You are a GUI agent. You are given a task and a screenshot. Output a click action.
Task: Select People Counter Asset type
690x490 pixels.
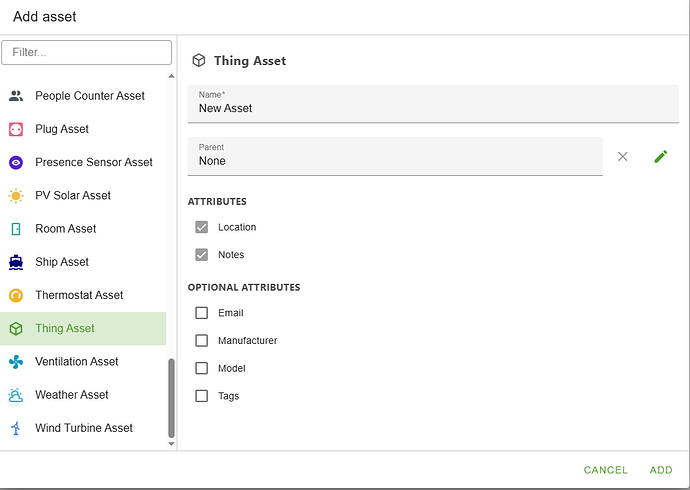(x=83, y=96)
